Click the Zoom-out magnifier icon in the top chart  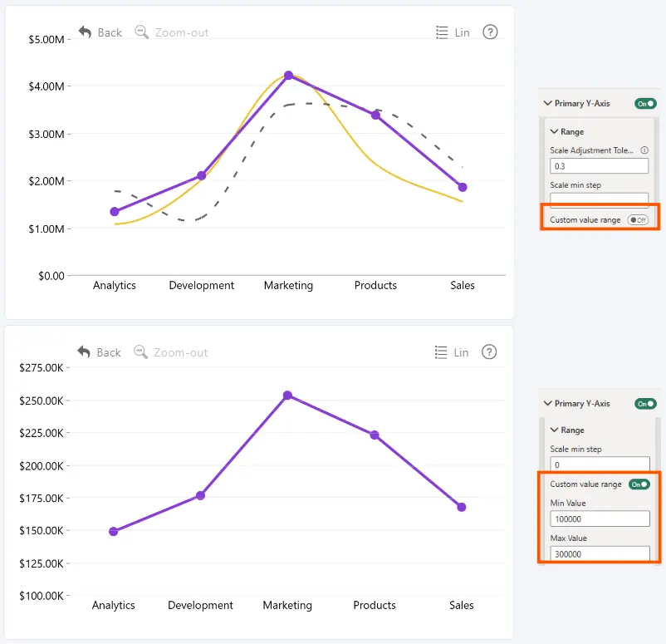tap(141, 32)
